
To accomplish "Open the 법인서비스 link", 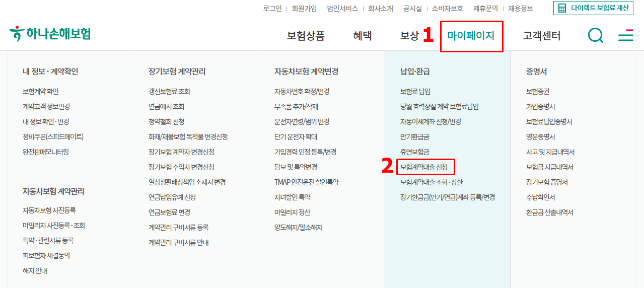I will (x=342, y=9).
